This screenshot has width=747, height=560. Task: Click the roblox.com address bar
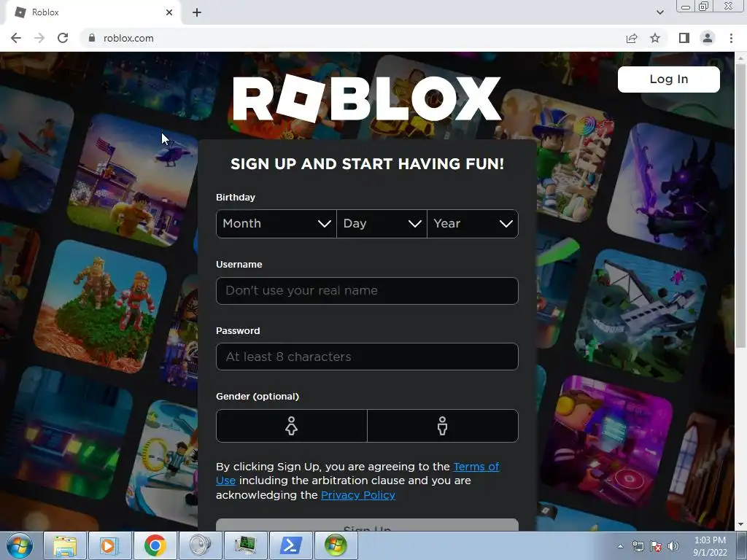352,38
